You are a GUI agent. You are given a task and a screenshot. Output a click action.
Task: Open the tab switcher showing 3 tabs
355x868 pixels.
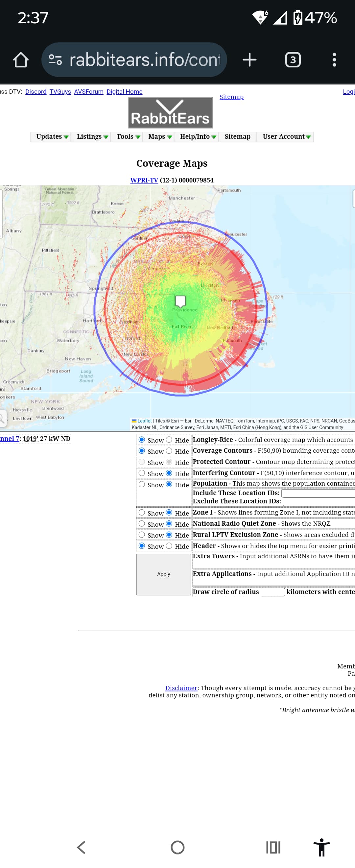[x=293, y=60]
